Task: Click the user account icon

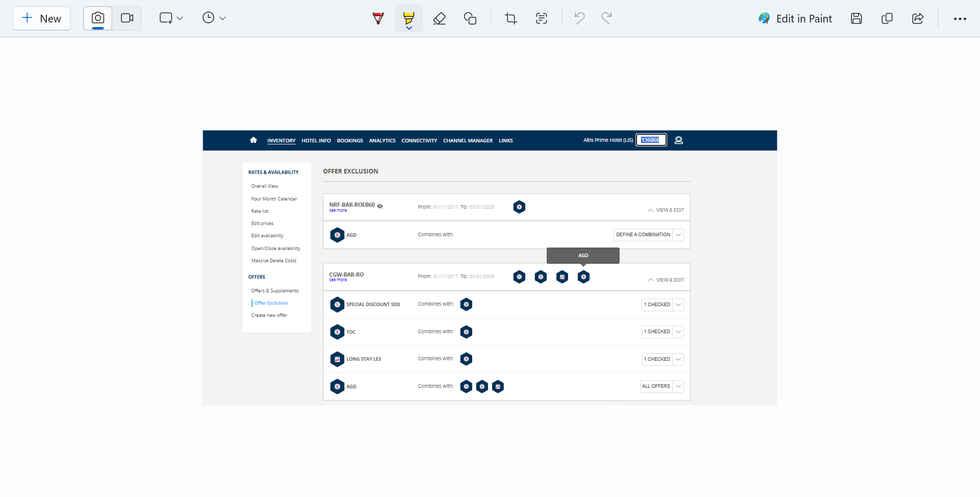Action: (679, 140)
